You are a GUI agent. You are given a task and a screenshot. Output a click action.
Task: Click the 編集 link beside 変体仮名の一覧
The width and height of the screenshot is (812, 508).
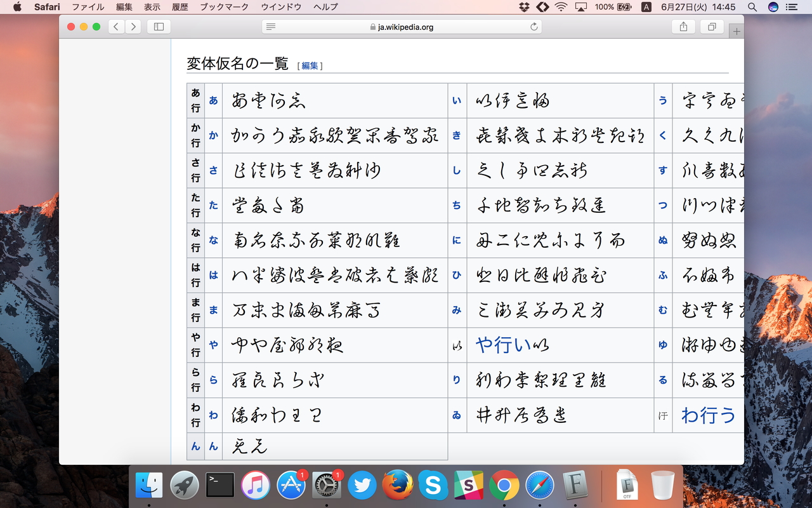[x=309, y=65]
